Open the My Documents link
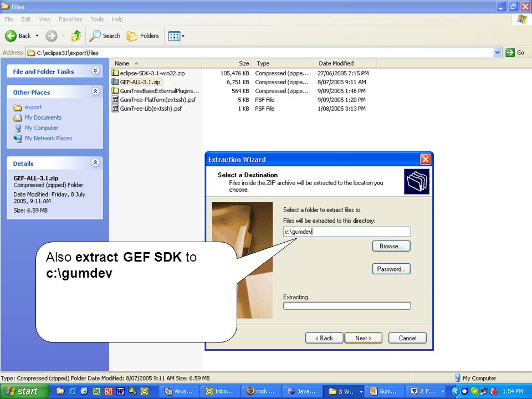 (43, 117)
